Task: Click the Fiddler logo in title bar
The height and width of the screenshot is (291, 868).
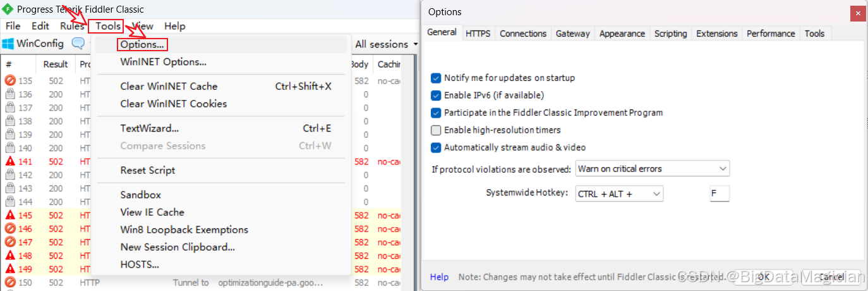Action: pos(8,9)
